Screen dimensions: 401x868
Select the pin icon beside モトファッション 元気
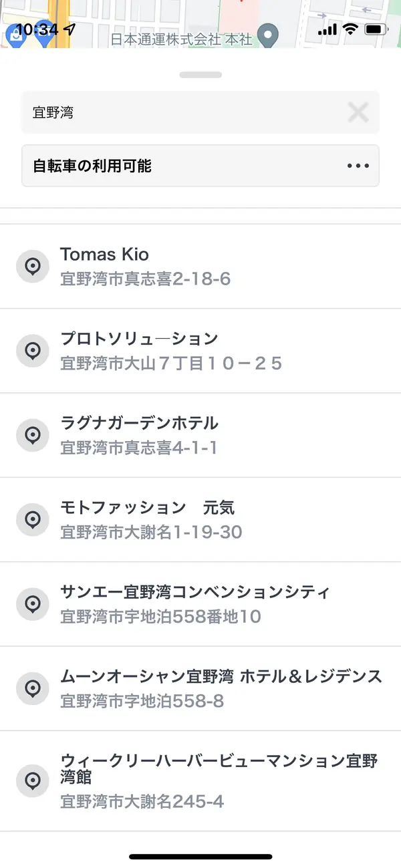(x=32, y=519)
